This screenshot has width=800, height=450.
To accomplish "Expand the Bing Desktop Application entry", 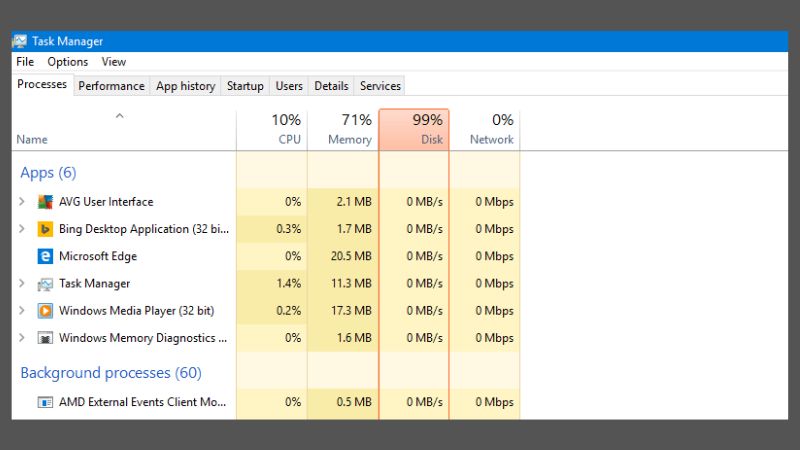I will point(22,229).
